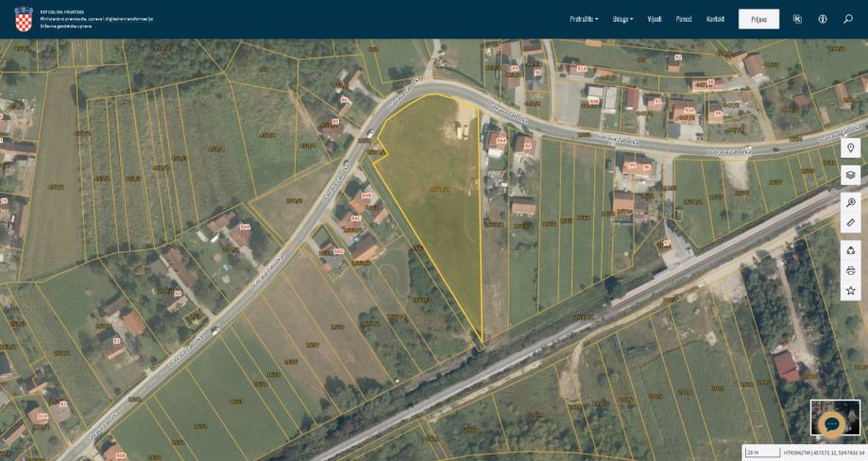The image size is (868, 461).
Task: Open accessibility options icon in header
Action: [823, 19]
